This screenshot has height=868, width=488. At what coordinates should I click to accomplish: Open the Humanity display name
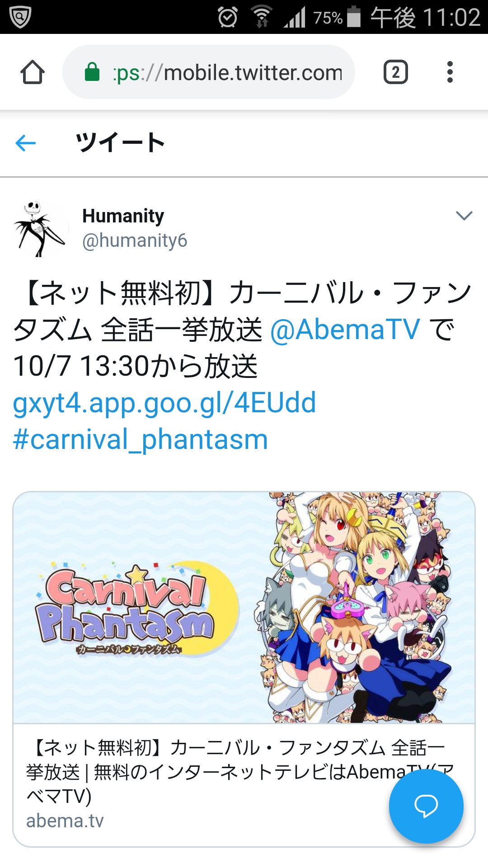coord(123,216)
